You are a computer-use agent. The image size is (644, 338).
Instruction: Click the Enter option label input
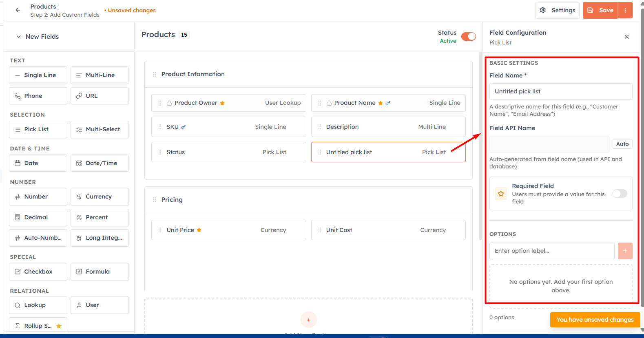(x=552, y=251)
